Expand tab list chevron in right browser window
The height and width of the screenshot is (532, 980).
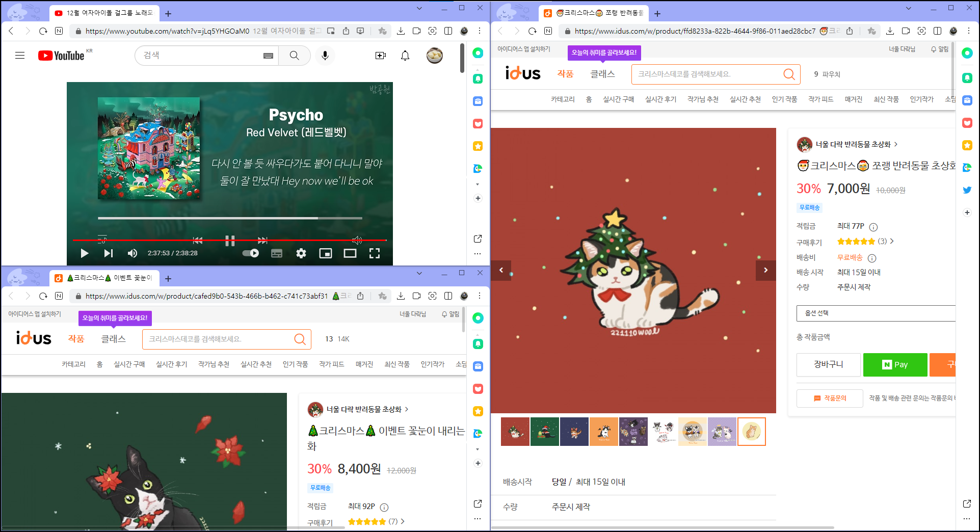pyautogui.click(x=909, y=8)
